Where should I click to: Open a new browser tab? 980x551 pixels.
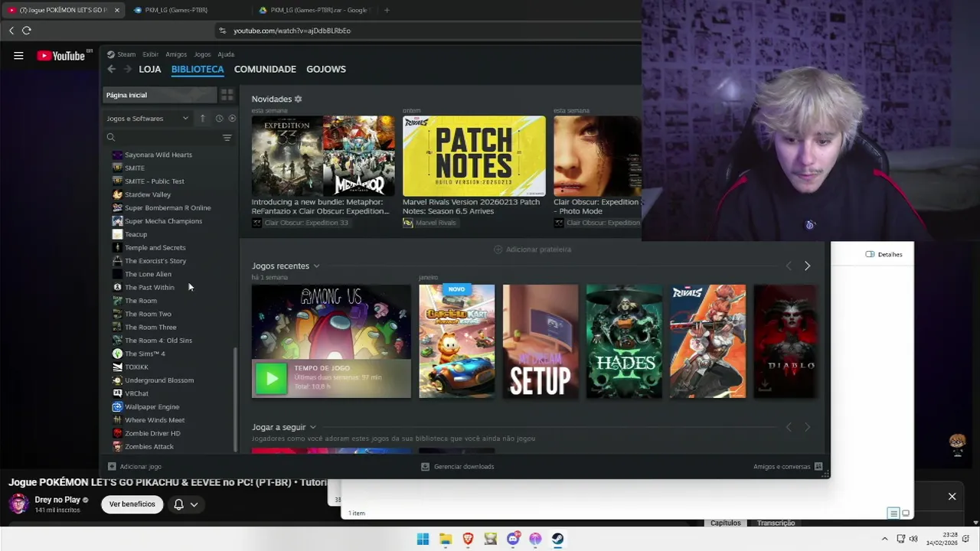pyautogui.click(x=387, y=10)
